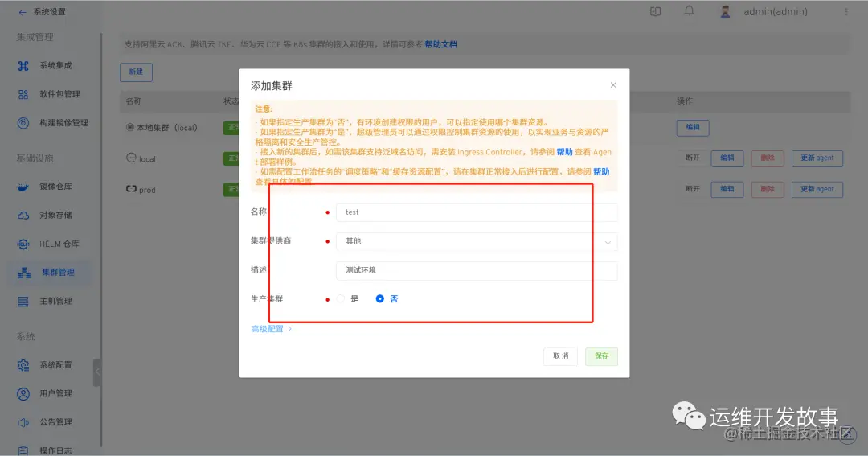Click the 用户管理 person icon
Image resolution: width=868 pixels, height=456 pixels.
pos(23,394)
